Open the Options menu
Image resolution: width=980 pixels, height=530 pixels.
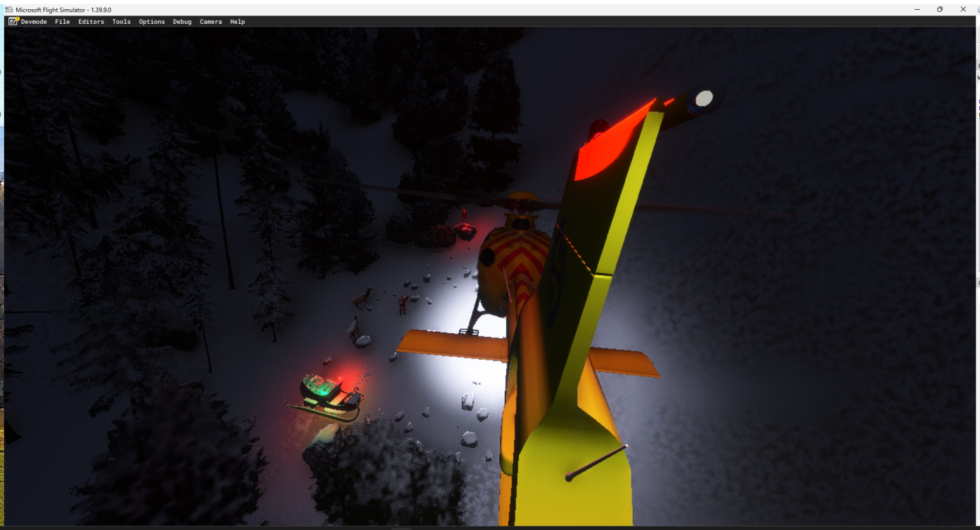(151, 22)
